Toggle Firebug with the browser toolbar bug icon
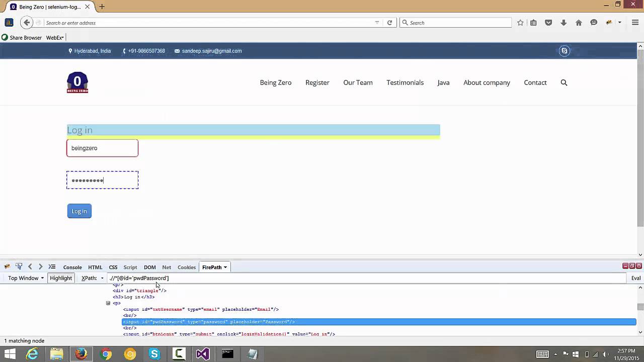Screen dimensions: 644x362 [609, 23]
